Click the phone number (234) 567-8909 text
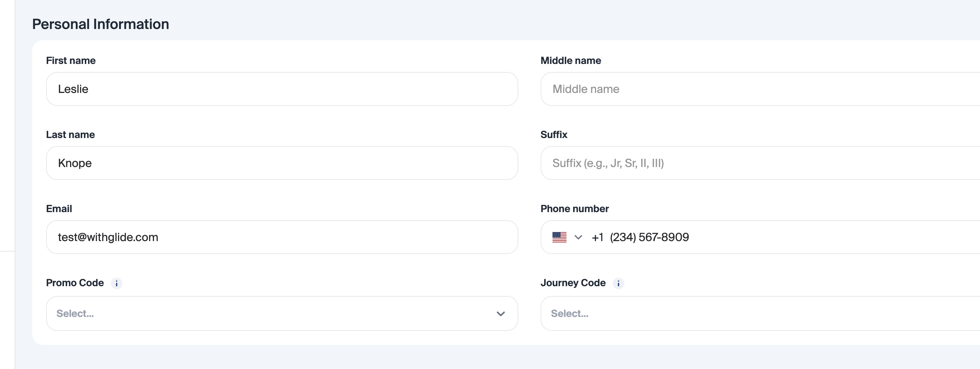 pos(649,237)
